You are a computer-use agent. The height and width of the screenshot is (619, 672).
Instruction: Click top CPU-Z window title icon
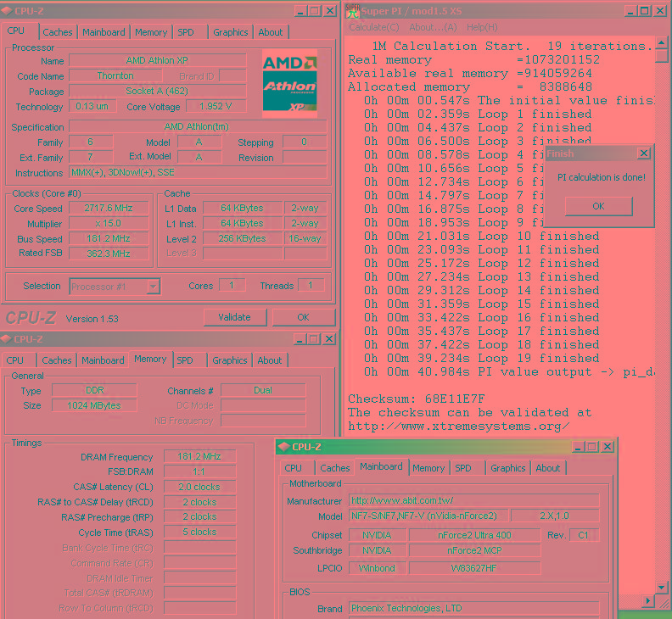point(6,11)
